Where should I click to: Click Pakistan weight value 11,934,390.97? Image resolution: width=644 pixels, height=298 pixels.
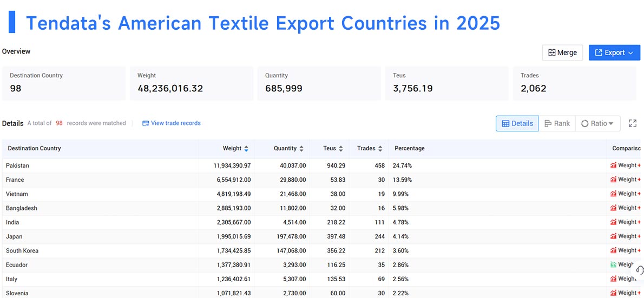[232, 165]
